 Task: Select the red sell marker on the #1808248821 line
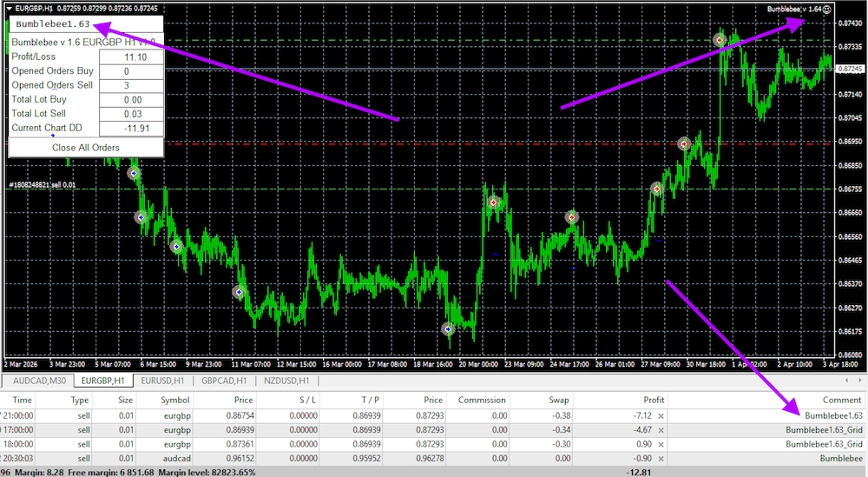656,189
